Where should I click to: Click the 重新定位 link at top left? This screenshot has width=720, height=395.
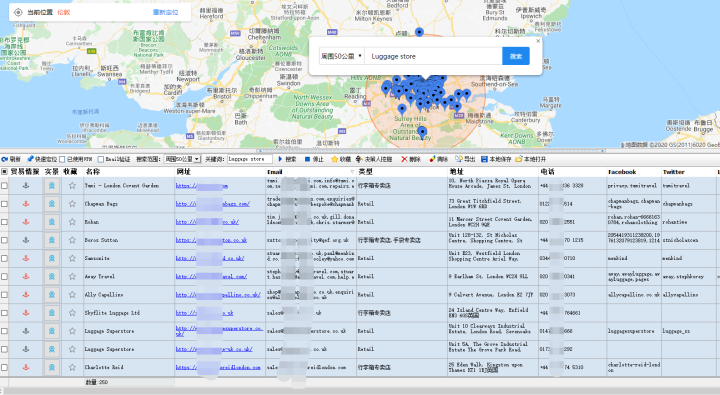point(165,12)
